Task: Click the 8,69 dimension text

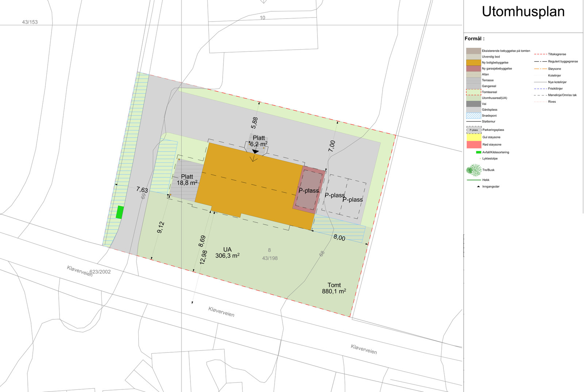Action: [x=202, y=241]
